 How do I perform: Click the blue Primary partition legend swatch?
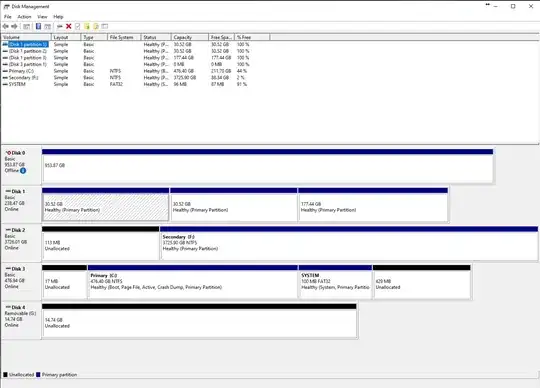click(x=38, y=375)
